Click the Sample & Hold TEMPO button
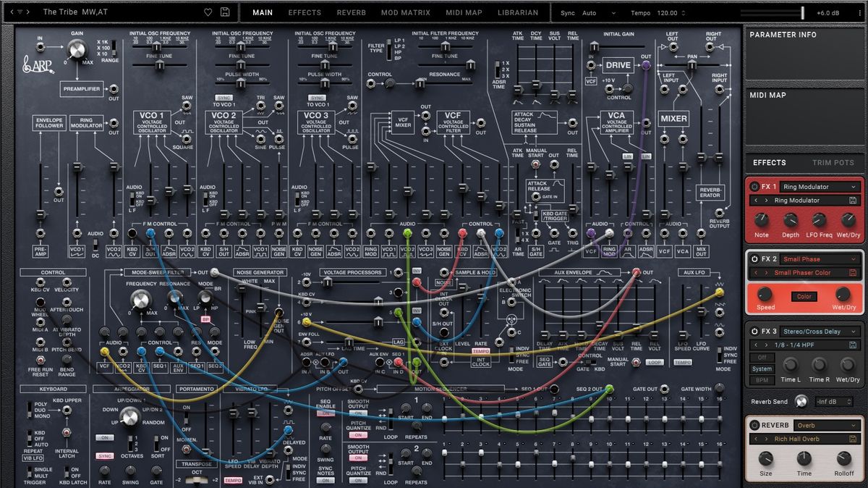Screen dimensions: 868x488 tap(481, 351)
